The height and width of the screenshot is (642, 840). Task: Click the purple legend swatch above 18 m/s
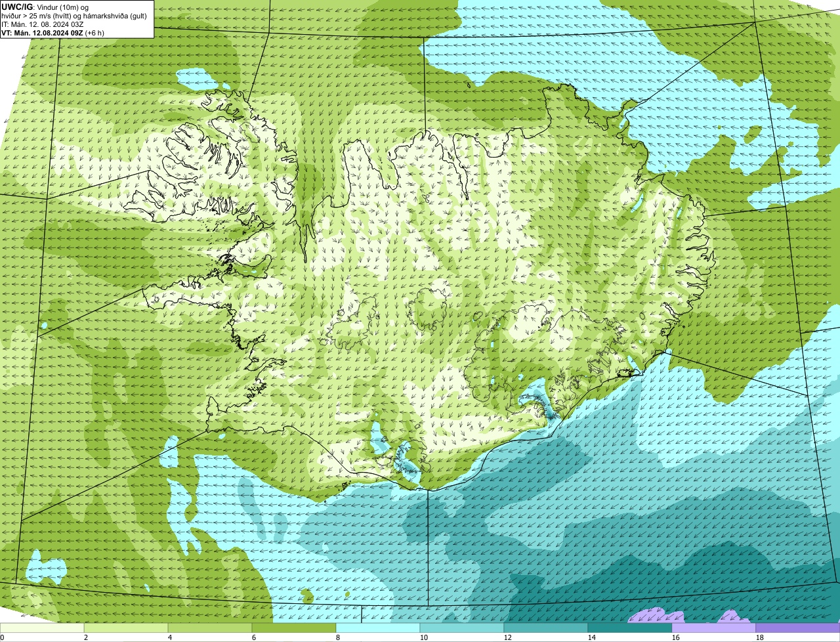798,628
